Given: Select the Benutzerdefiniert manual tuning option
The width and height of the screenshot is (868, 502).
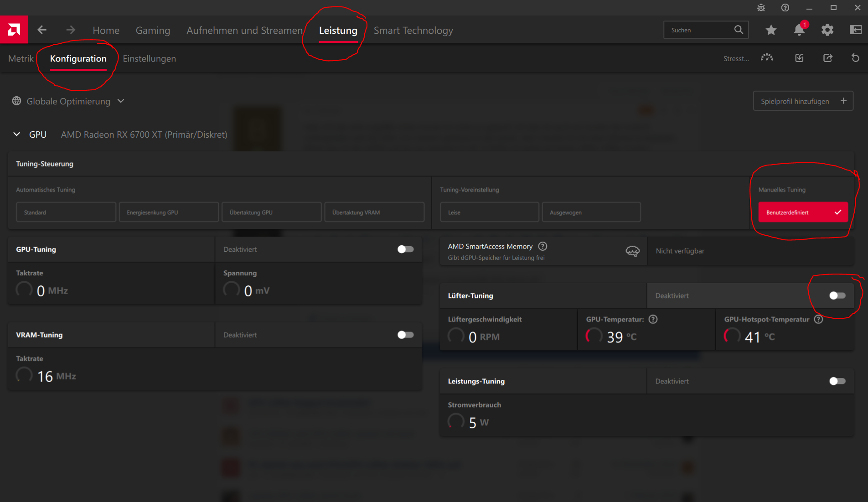Looking at the screenshot, I should [803, 212].
